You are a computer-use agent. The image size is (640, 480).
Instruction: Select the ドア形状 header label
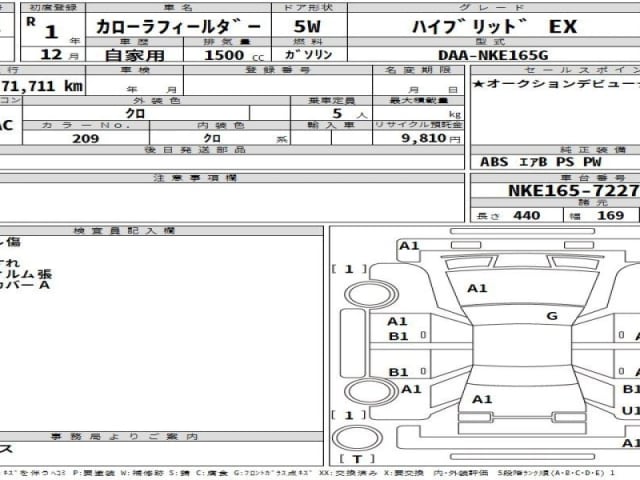309,7
